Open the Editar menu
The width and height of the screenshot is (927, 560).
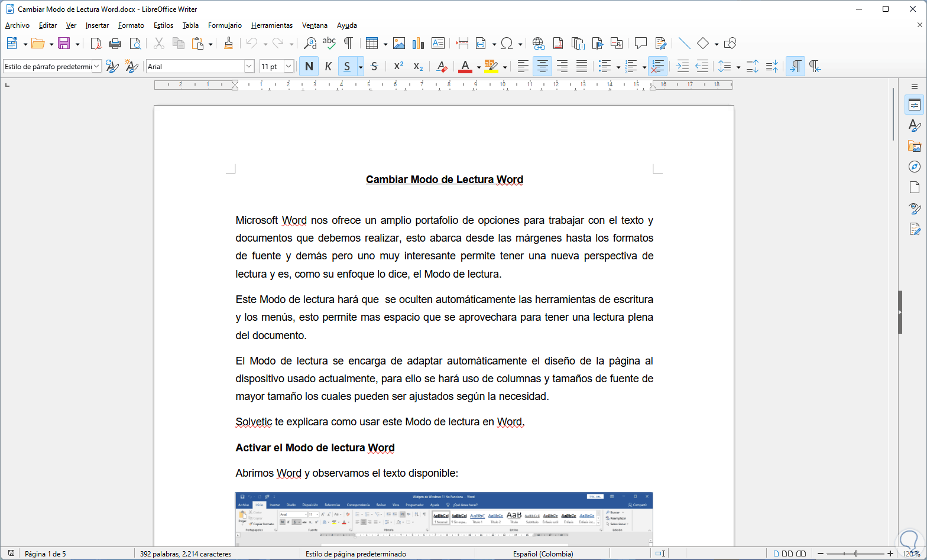pyautogui.click(x=48, y=25)
